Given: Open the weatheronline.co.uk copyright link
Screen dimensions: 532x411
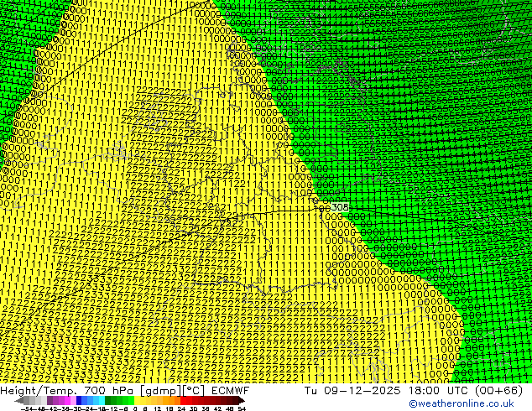Looking at the screenshot, I should coord(462,403).
